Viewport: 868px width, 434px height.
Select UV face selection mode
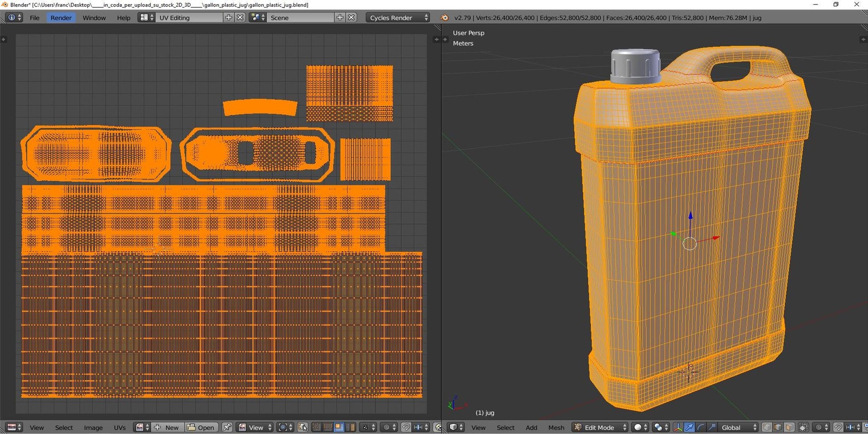pos(339,427)
